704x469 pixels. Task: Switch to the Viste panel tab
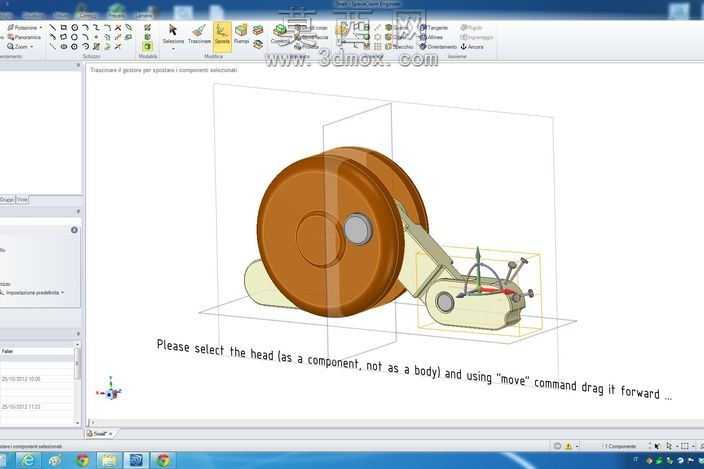(x=22, y=200)
